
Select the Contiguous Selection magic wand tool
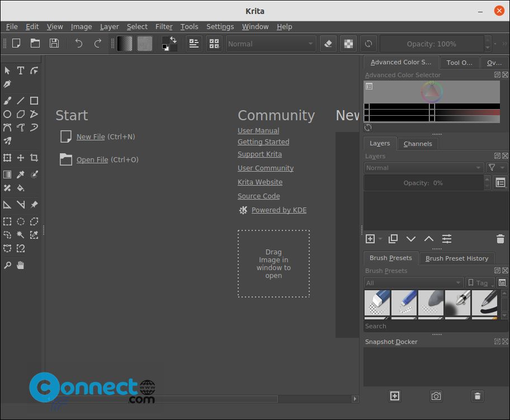pyautogui.click(x=21, y=235)
